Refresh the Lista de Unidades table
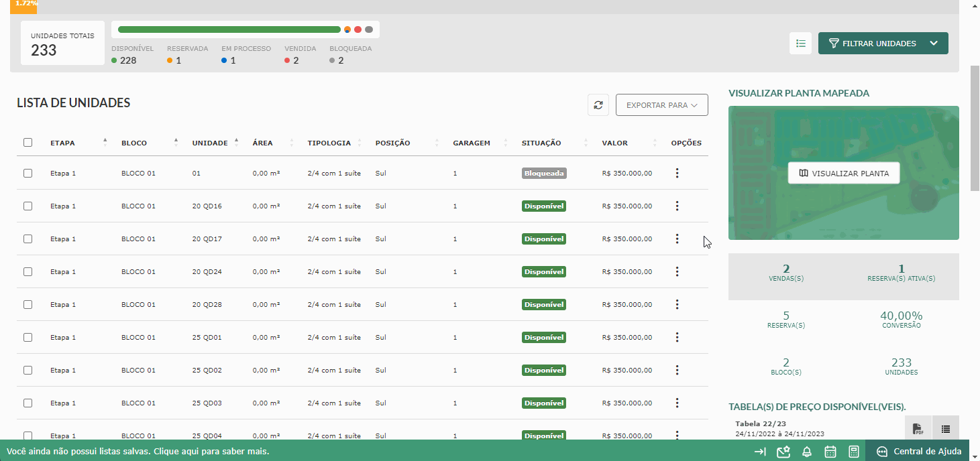 pos(598,105)
